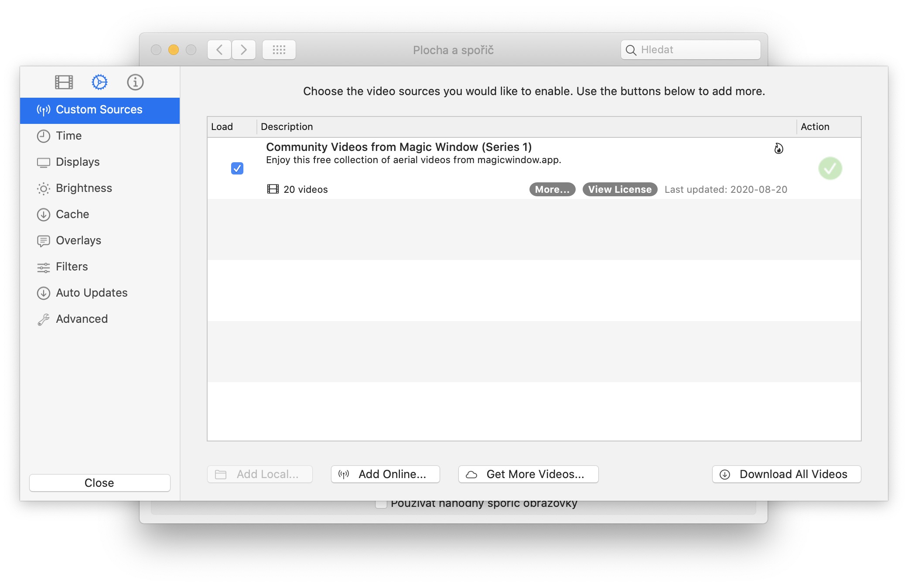Open the videos filmstrip tab icon
The image size is (908, 588).
pos(64,82)
